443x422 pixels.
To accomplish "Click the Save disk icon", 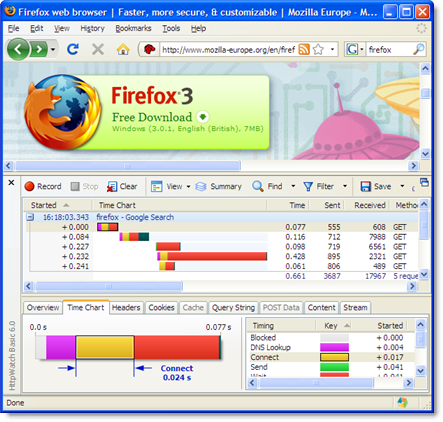I will pos(366,186).
